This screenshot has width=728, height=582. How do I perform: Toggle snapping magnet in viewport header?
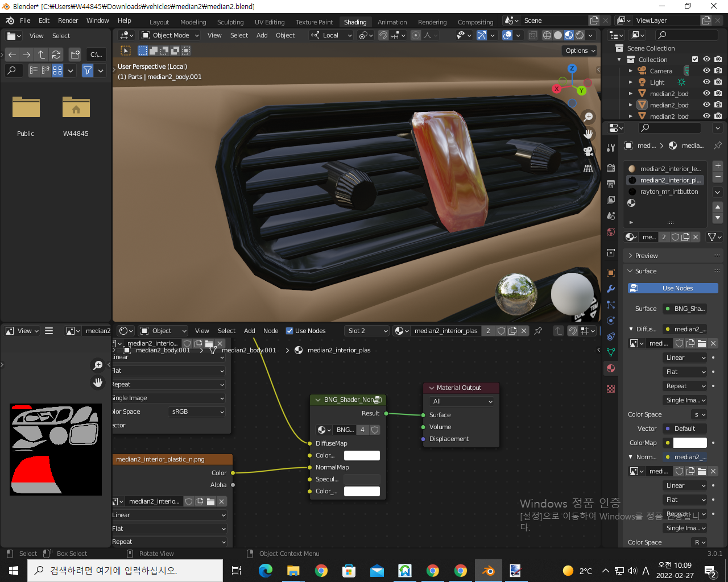[x=384, y=35]
